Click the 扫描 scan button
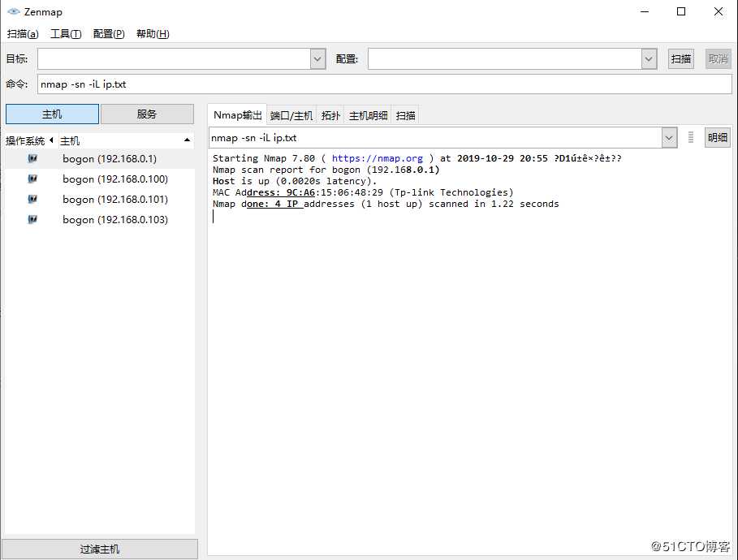This screenshot has height=560, width=738. pos(681,58)
